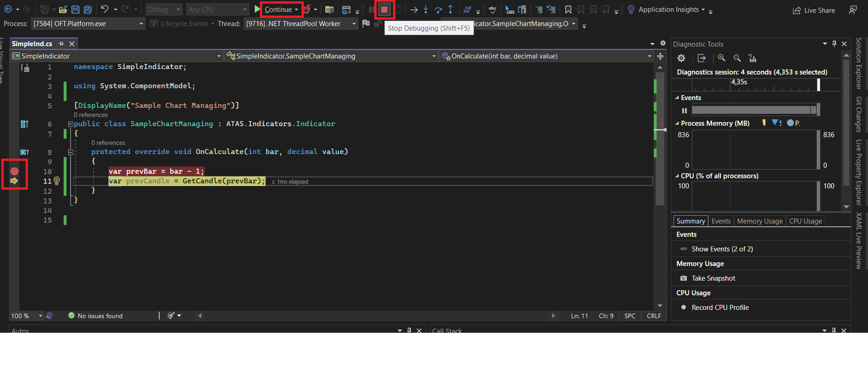Open the Solution Explorer side tab
868x378 pixels.
(x=859, y=64)
